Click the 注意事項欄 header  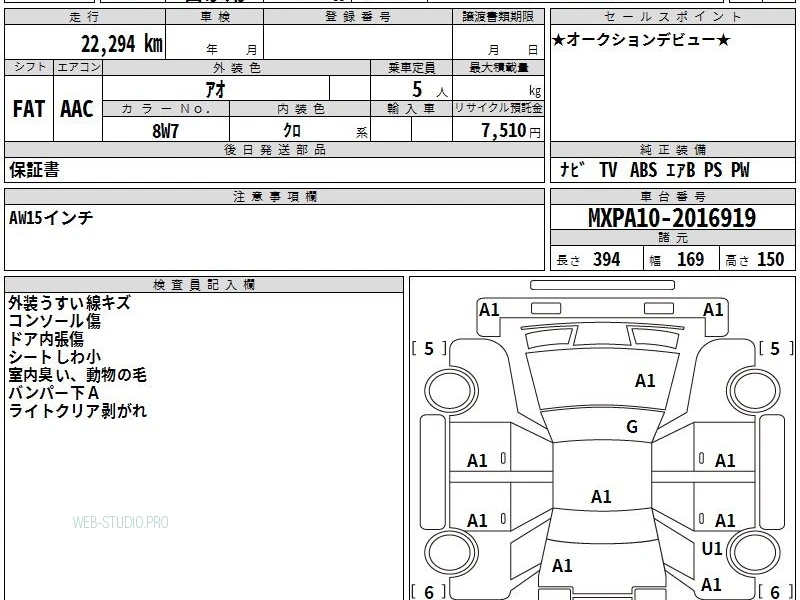coord(274,196)
